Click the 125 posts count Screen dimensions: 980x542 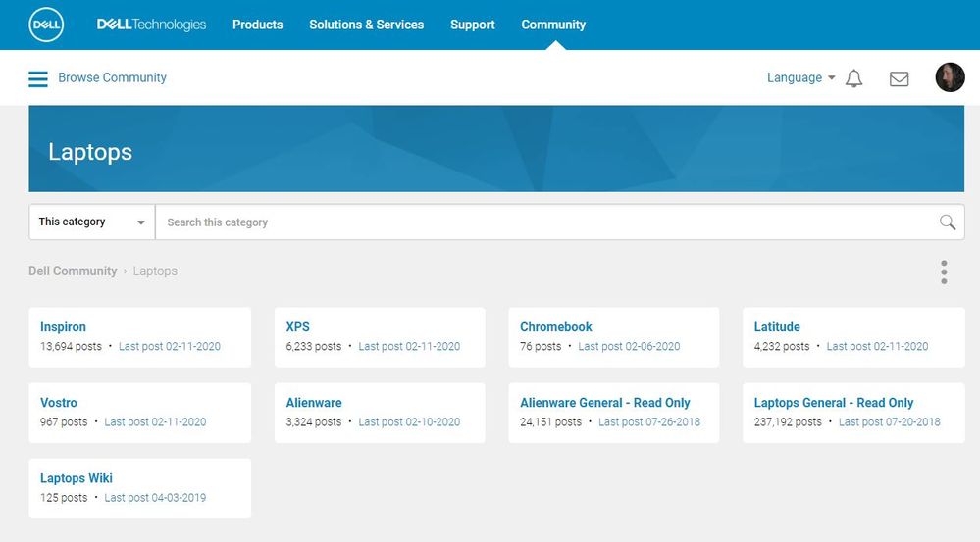click(64, 497)
